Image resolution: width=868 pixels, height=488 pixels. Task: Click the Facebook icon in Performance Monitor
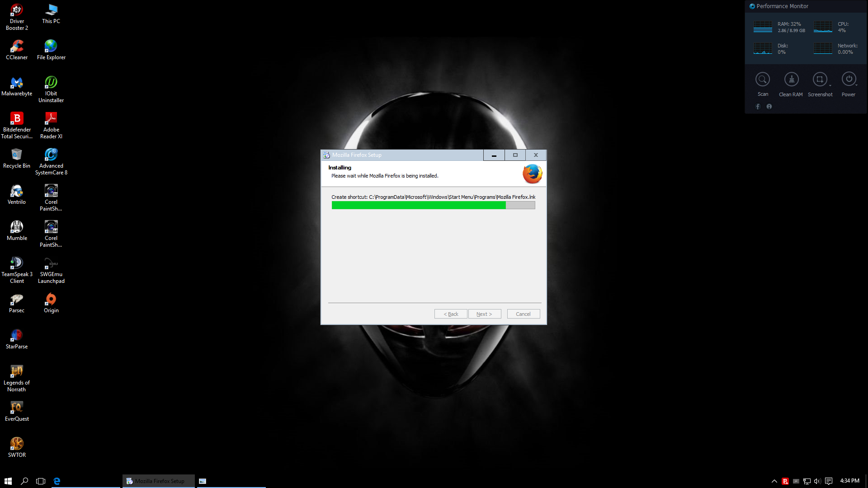758,107
